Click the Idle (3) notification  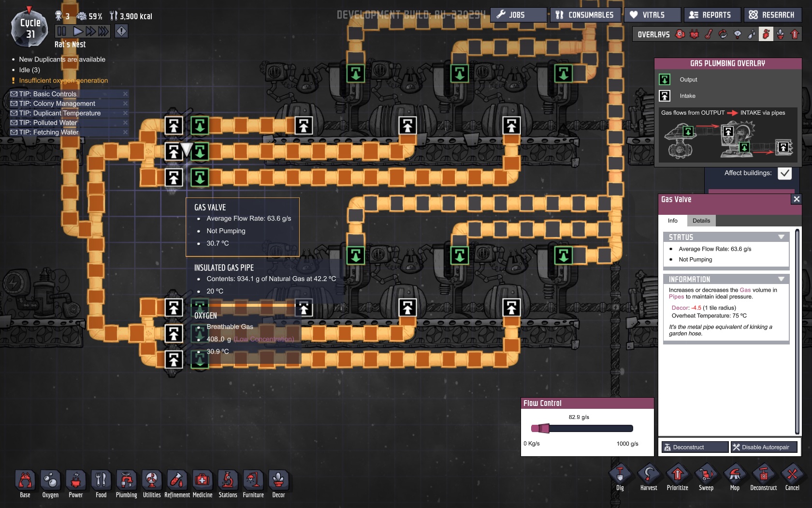29,70
